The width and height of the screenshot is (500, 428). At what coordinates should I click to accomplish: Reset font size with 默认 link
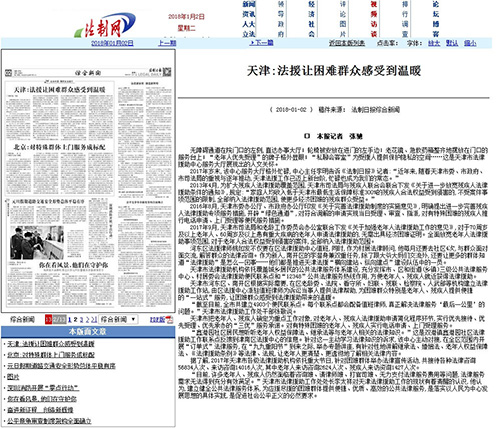[452, 43]
